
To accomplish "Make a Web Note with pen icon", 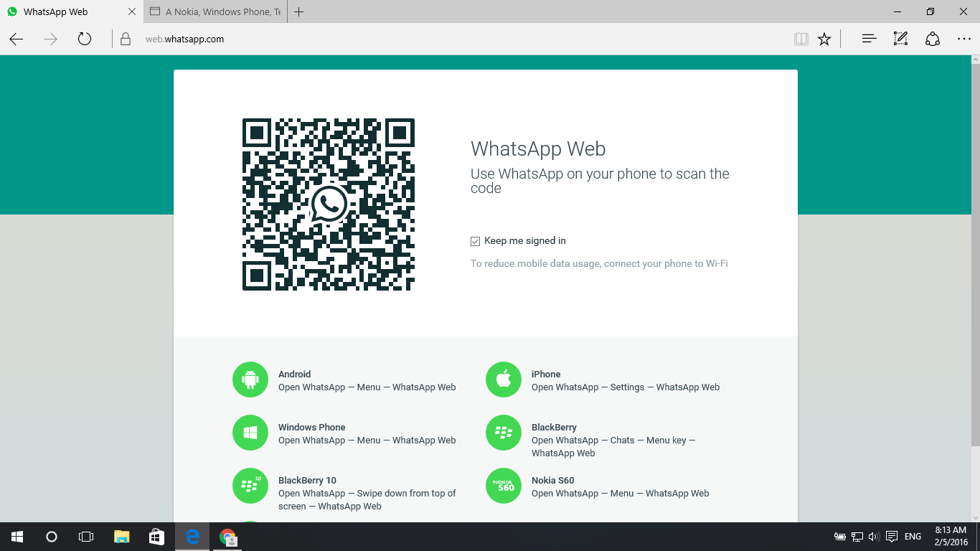I will [900, 39].
